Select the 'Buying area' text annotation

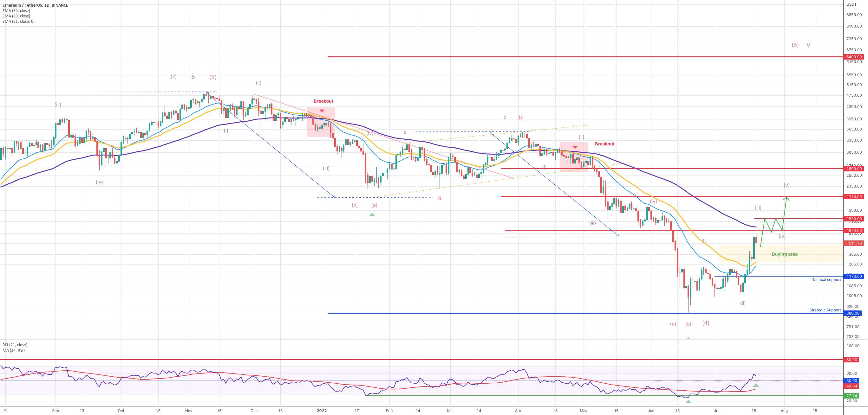(x=785, y=254)
